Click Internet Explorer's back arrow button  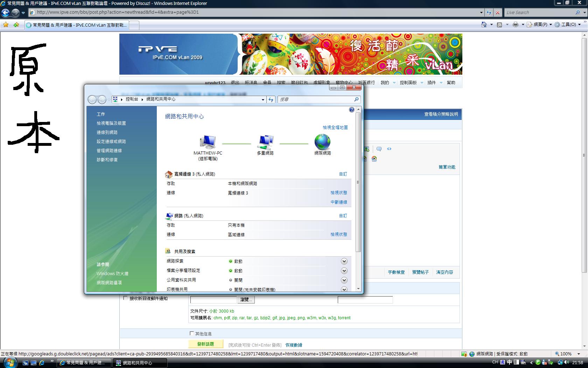(5, 13)
